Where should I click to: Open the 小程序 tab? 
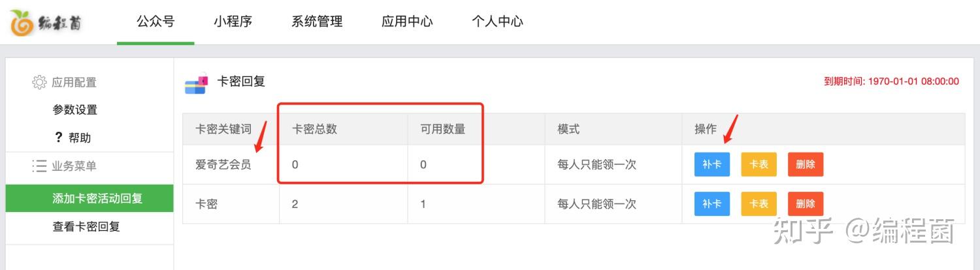click(x=233, y=22)
